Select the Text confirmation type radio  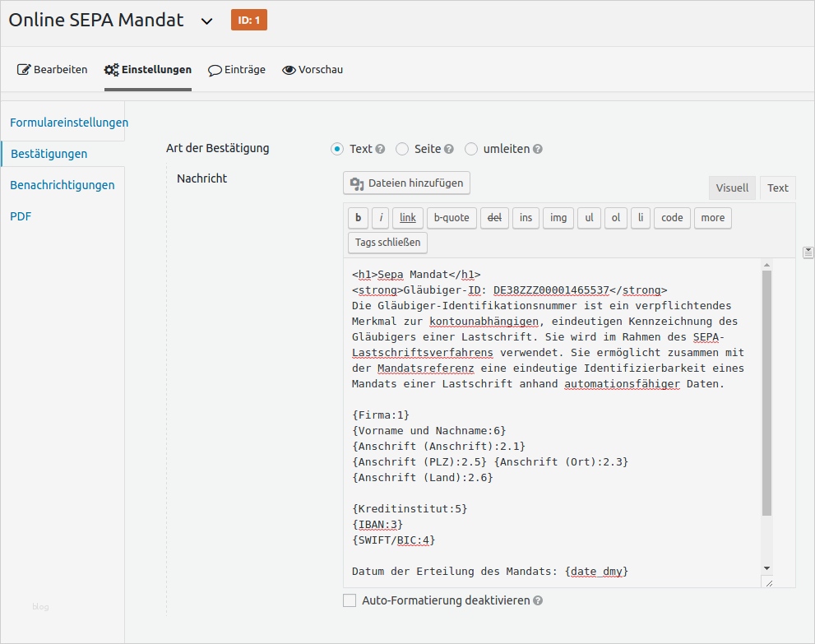click(337, 149)
